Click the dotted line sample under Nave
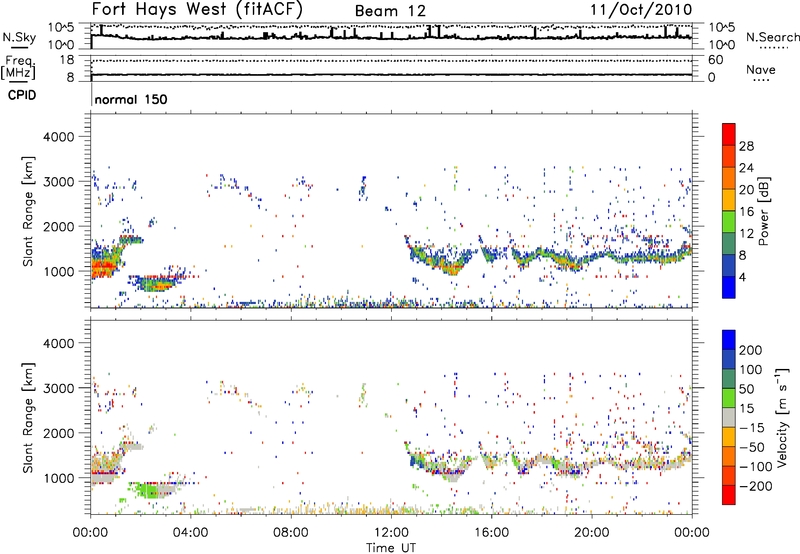The width and height of the screenshot is (800, 554). click(761, 81)
